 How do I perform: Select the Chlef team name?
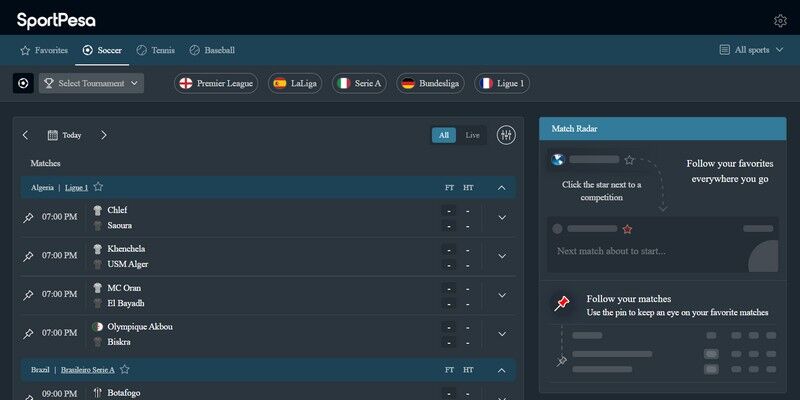coord(117,210)
